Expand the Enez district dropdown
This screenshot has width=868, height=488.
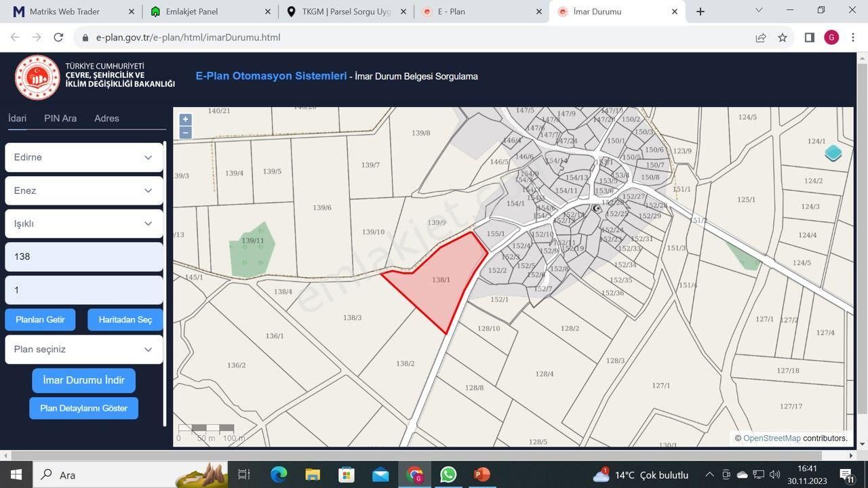click(84, 190)
